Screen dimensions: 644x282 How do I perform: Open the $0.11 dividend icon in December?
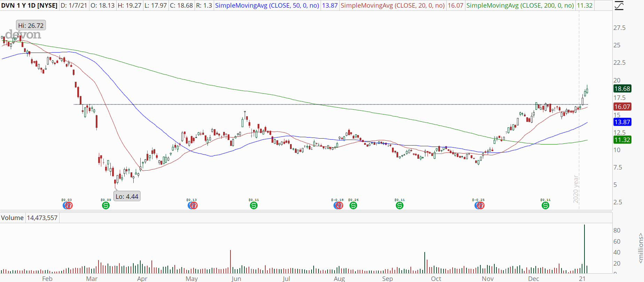tap(545, 205)
